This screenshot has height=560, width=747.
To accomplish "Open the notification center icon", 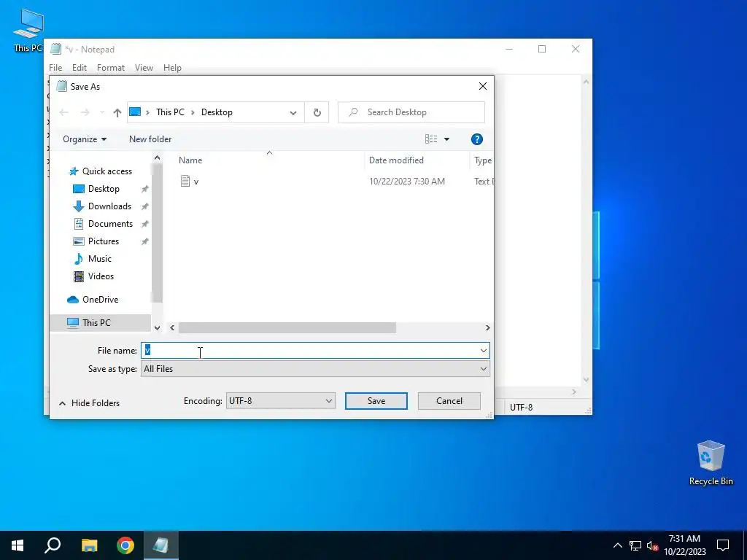I will [x=723, y=545].
